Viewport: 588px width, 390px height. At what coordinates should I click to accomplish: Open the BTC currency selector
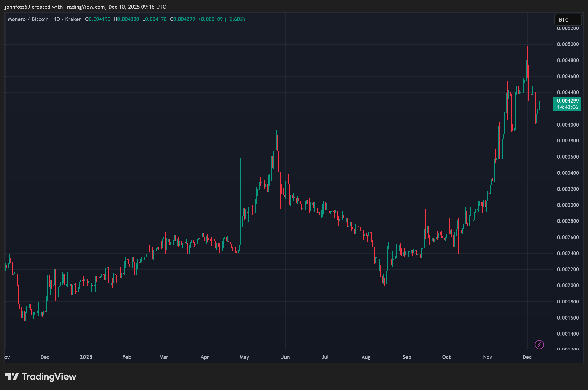pyautogui.click(x=568, y=20)
